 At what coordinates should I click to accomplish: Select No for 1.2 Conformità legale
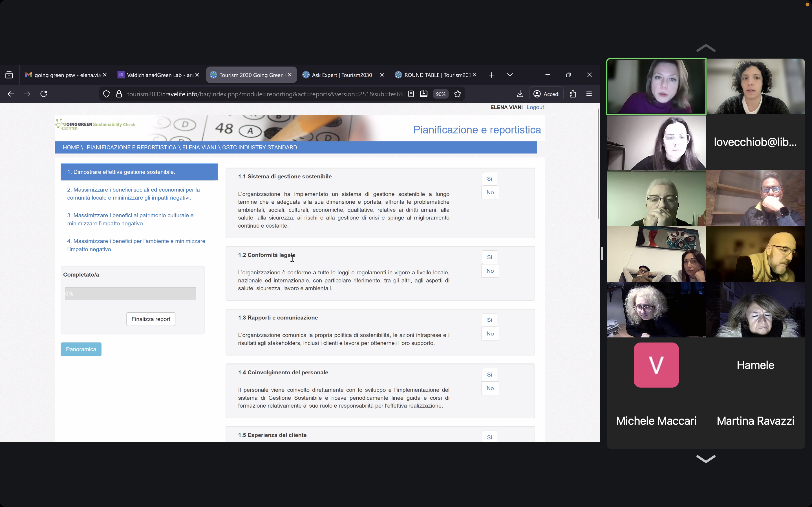pos(490,271)
